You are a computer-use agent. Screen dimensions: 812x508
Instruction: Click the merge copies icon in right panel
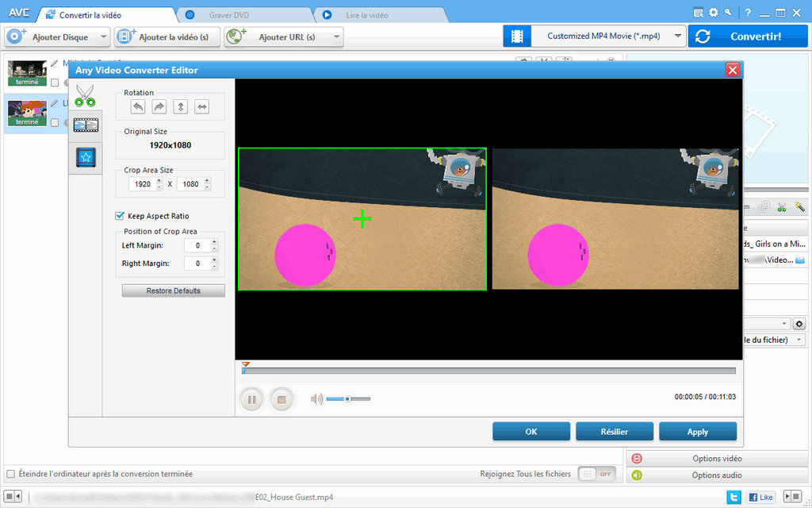point(764,207)
